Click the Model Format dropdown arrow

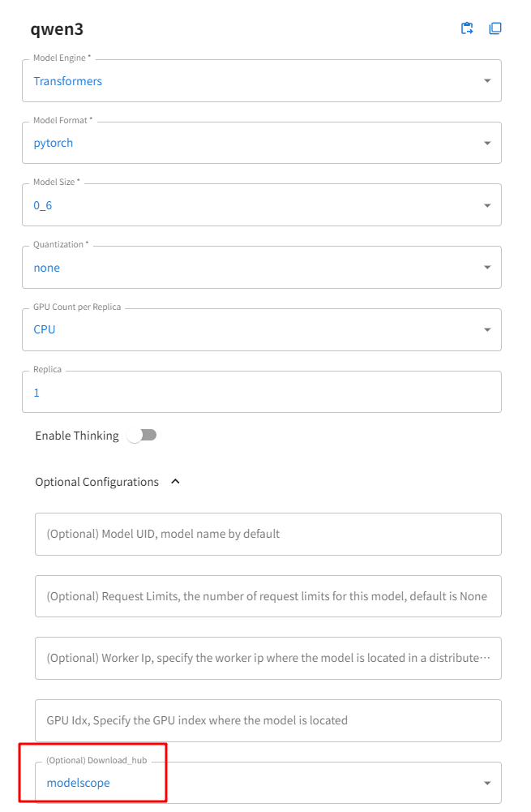pyautogui.click(x=486, y=144)
